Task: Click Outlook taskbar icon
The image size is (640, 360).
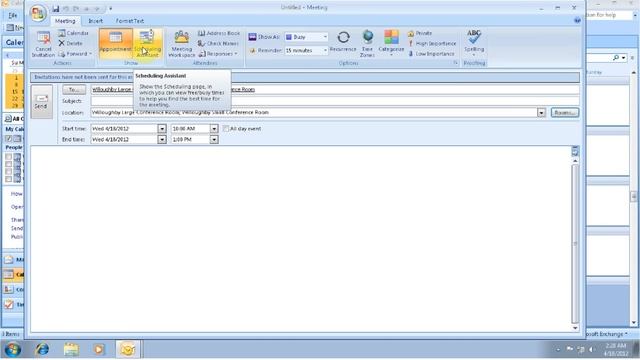Action: click(x=127, y=349)
